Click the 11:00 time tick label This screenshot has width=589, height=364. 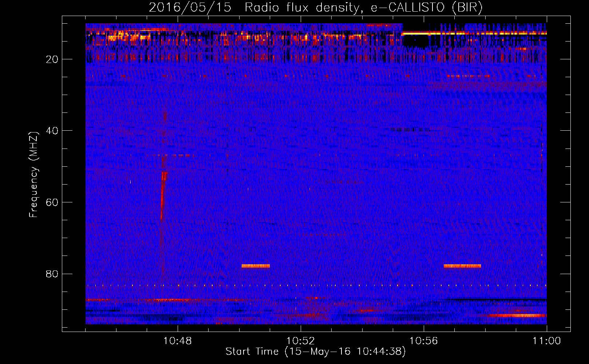547,341
